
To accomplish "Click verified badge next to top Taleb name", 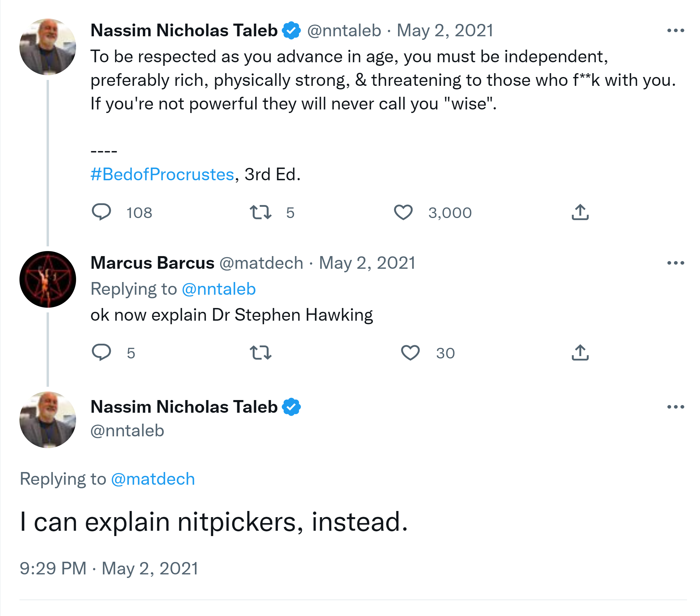I will coord(291,30).
